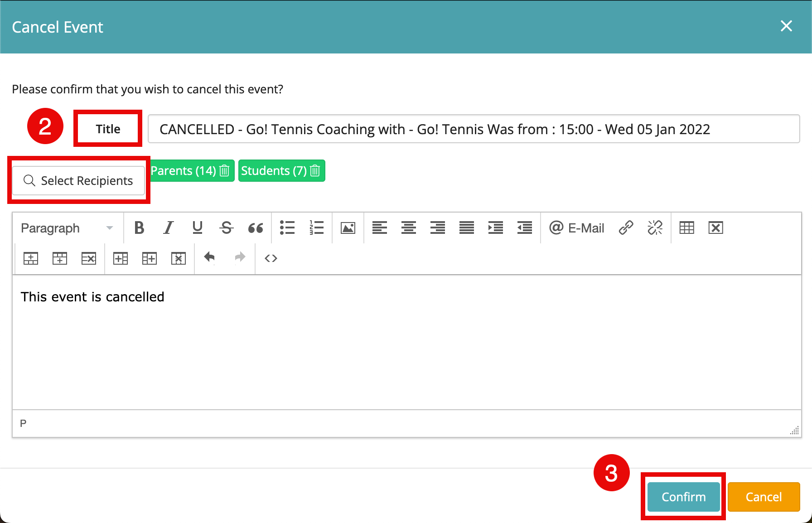Insert a blockquote
This screenshot has width=812, height=523.
(x=255, y=228)
